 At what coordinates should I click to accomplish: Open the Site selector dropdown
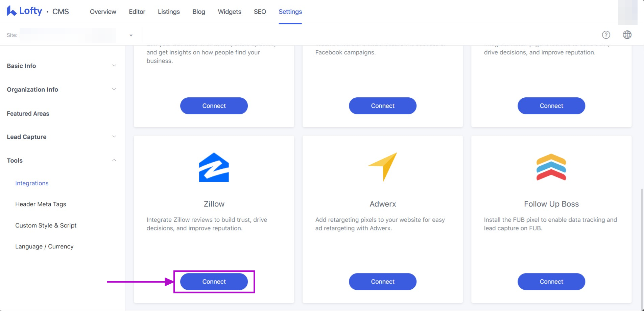[131, 35]
